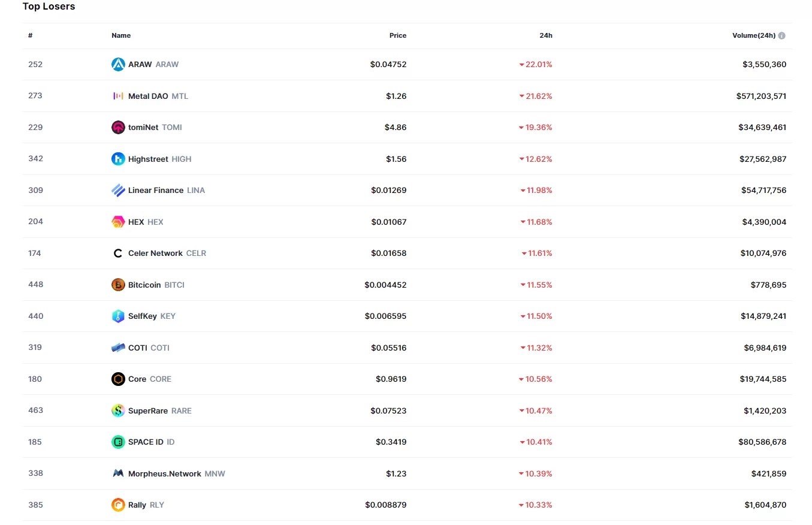
Task: Click the Celer Network logo icon
Action: pos(118,253)
